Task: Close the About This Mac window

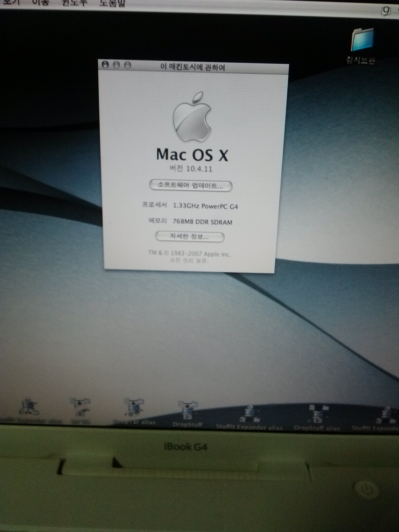Action: click(105, 64)
